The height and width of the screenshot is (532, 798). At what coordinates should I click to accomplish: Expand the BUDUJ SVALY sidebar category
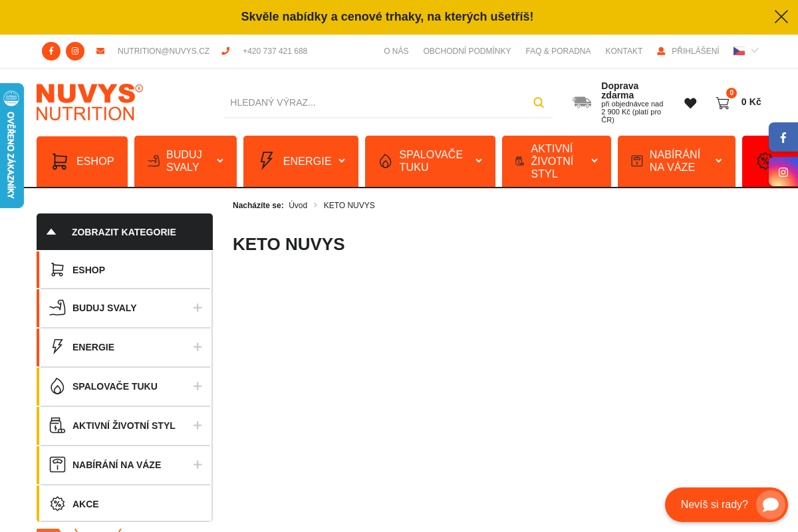pos(198,308)
